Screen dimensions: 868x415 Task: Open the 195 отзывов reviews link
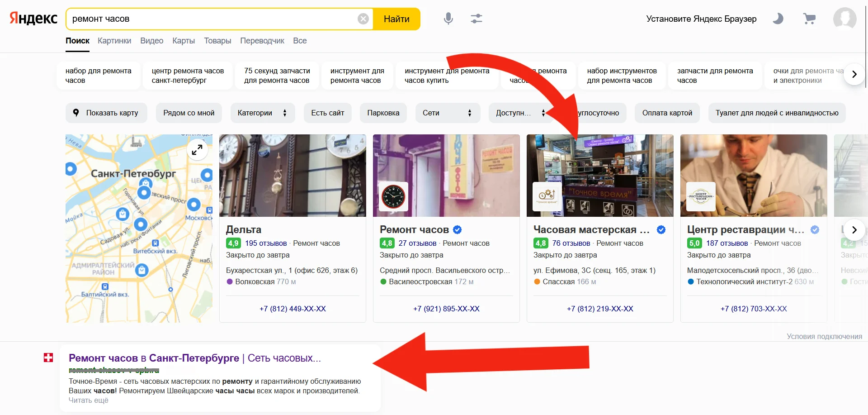(266, 243)
